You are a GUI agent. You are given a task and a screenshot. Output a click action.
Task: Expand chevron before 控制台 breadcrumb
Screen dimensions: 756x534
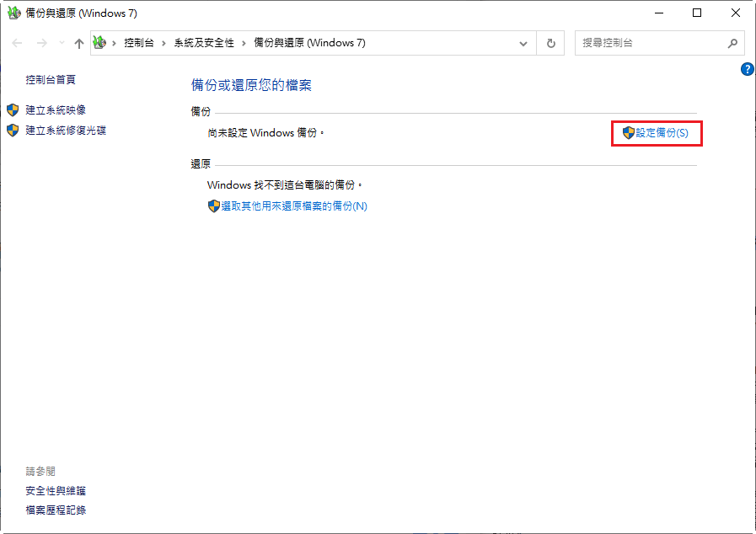point(115,43)
